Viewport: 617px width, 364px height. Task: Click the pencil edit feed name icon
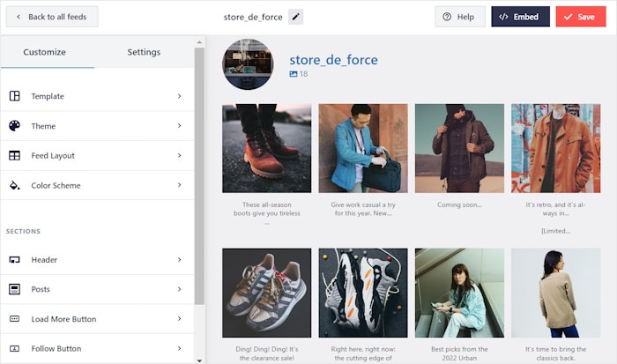[x=295, y=17]
